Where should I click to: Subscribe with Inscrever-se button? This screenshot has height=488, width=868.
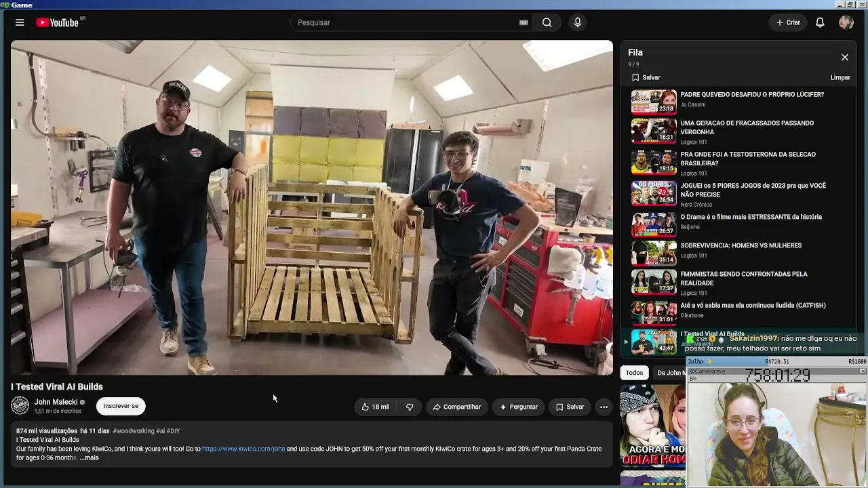point(121,406)
